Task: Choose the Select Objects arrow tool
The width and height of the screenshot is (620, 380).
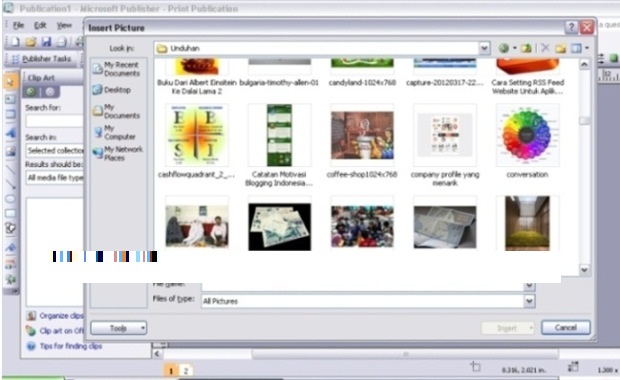Action: click(10, 81)
